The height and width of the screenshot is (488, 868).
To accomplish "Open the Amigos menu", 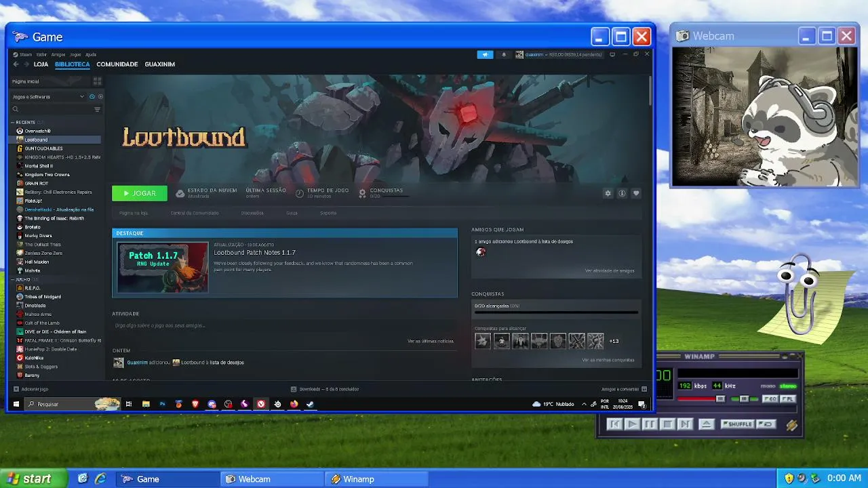I will click(58, 54).
